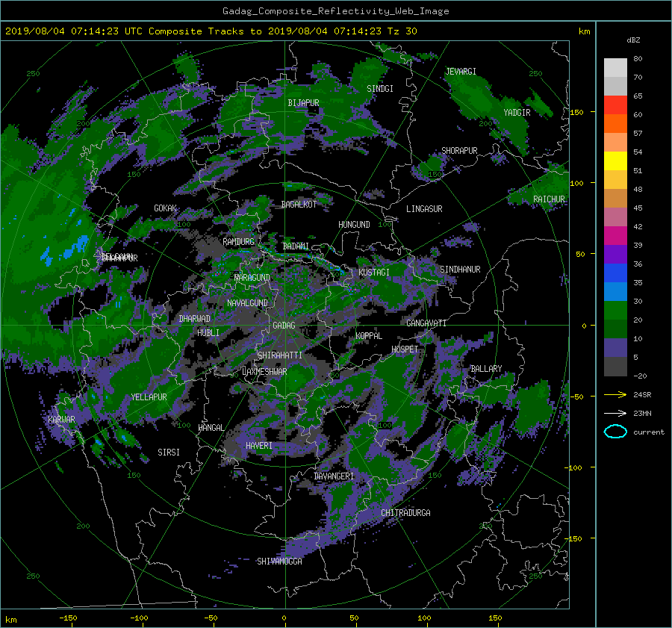The image size is (672, 628).
Task: Click the KOPPAL city label
Action: pos(369,336)
